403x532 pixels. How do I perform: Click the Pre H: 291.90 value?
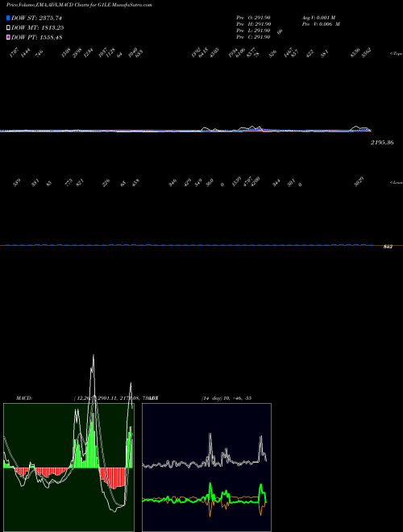click(x=253, y=24)
